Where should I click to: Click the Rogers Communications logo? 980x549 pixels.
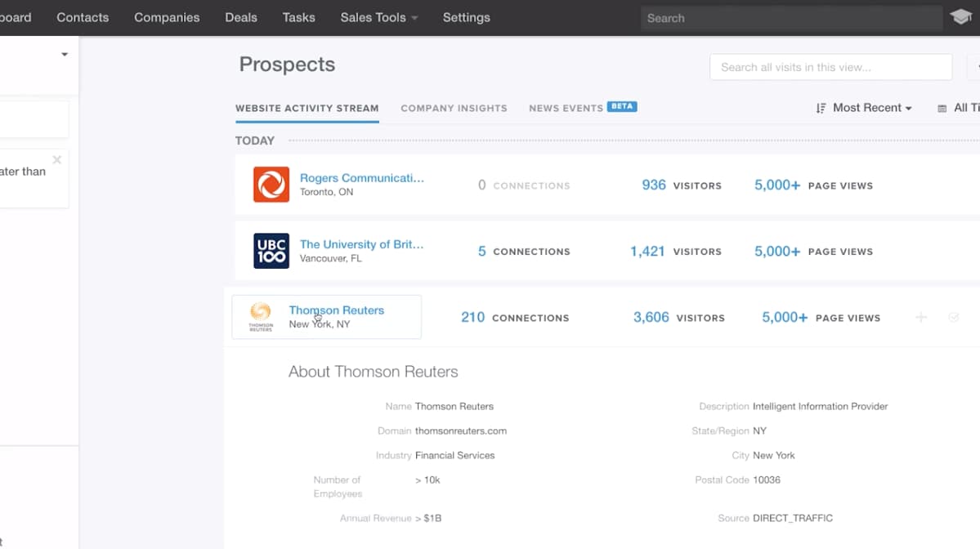271,185
